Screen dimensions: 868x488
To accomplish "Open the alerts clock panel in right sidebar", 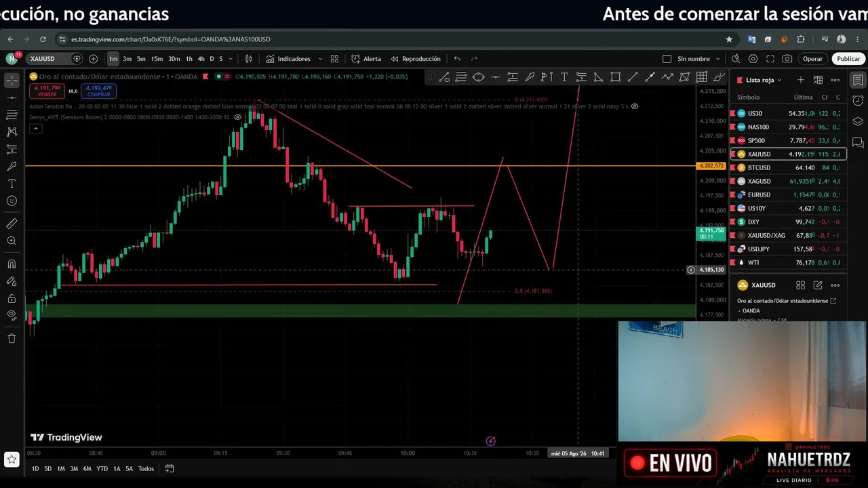I will click(858, 101).
